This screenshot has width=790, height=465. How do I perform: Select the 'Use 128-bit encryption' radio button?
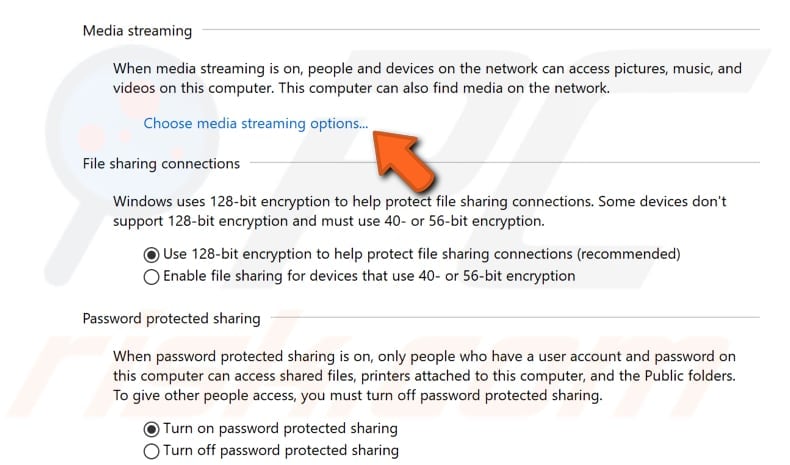click(x=151, y=255)
